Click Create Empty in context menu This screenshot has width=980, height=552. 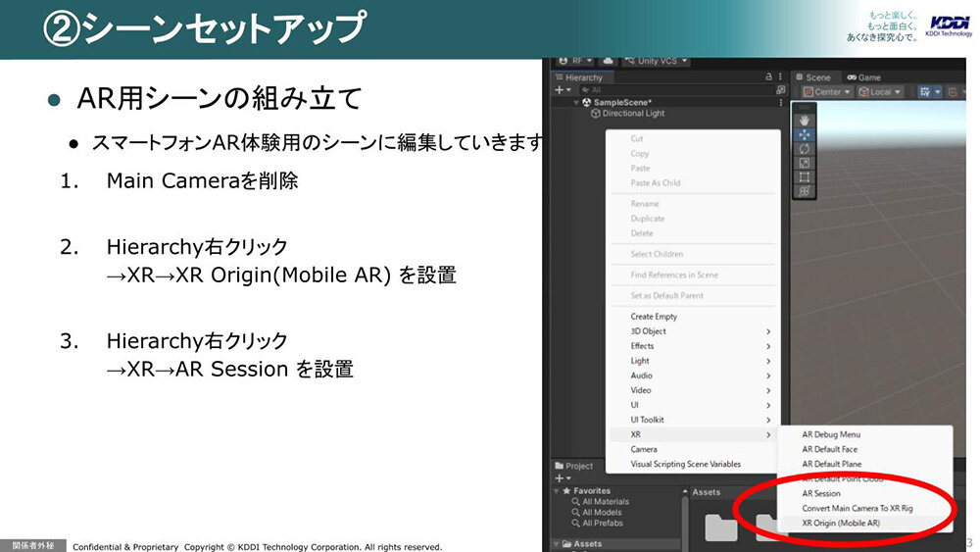(654, 317)
